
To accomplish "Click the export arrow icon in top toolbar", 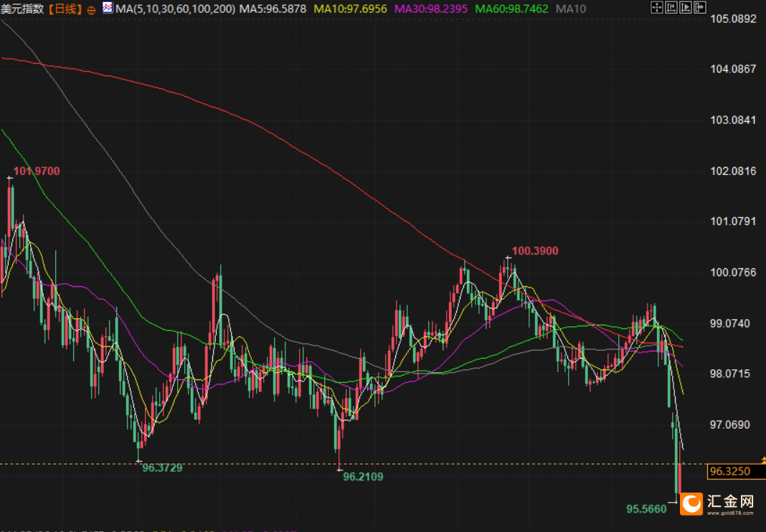I will coord(699,7).
